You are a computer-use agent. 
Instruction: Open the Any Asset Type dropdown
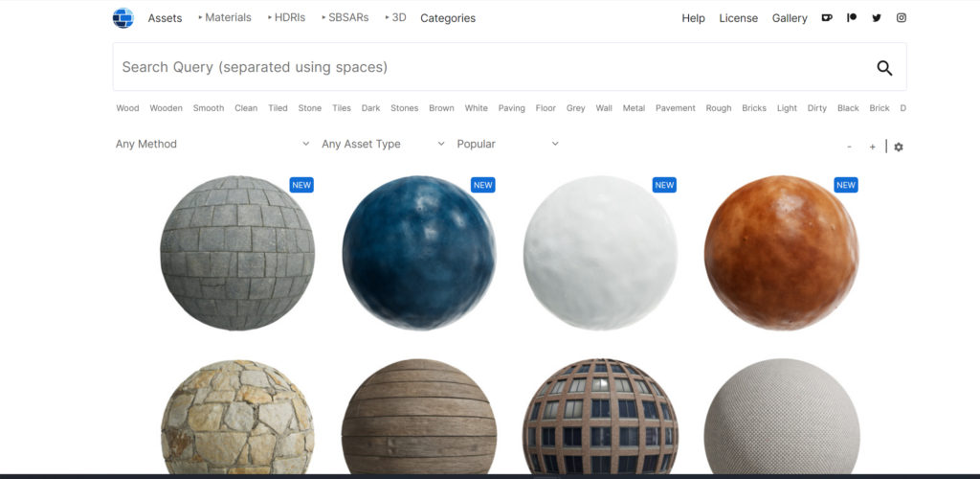pos(383,144)
